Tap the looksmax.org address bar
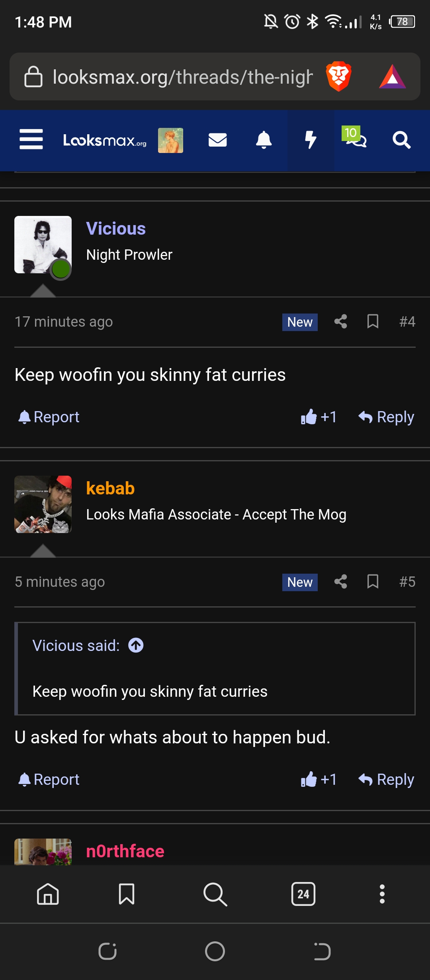Screen dimensions: 430x980 tap(182, 76)
